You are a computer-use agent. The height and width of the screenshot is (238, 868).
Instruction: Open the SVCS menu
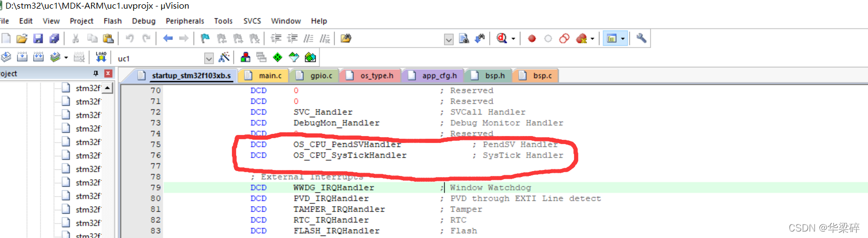tap(252, 21)
